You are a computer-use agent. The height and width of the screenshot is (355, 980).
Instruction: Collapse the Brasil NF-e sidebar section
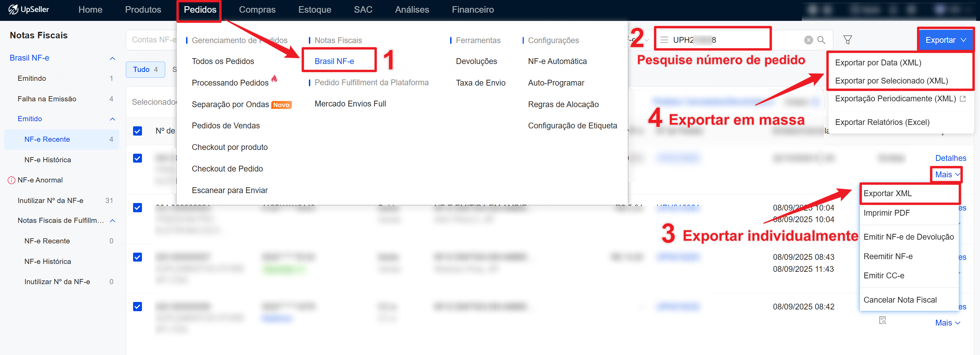(112, 58)
